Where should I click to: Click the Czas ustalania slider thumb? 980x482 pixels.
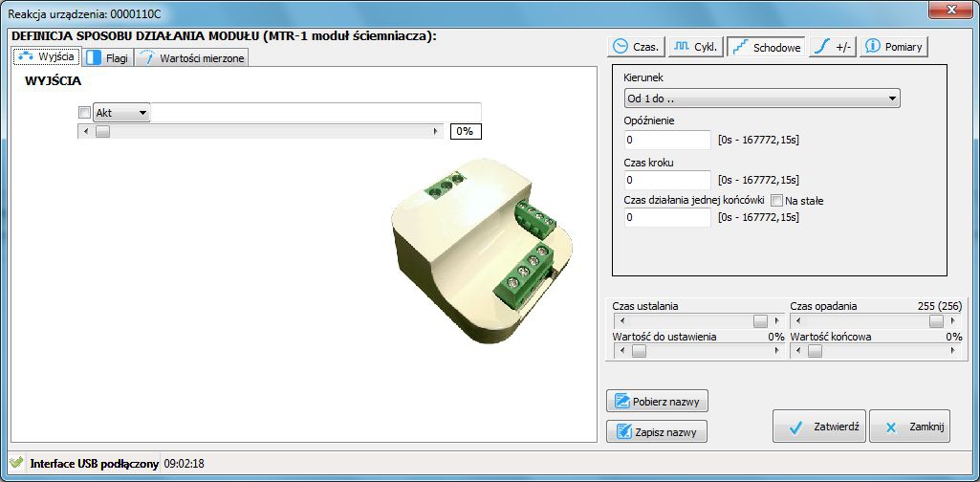click(x=760, y=320)
